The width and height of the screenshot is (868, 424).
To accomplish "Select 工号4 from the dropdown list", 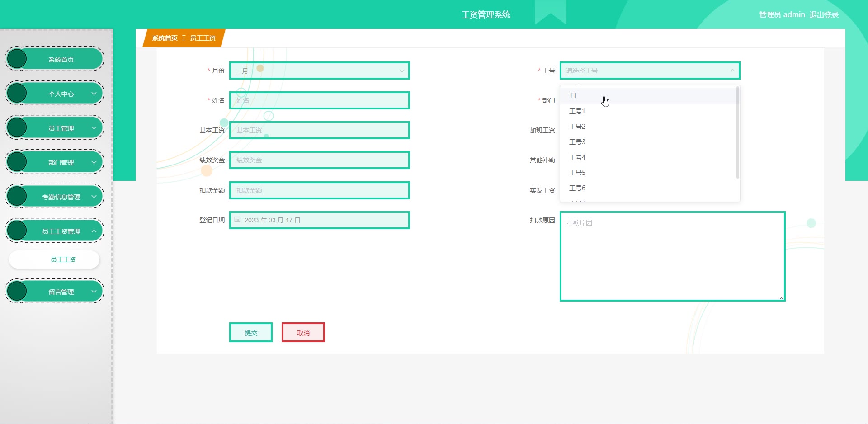I will tap(648, 157).
